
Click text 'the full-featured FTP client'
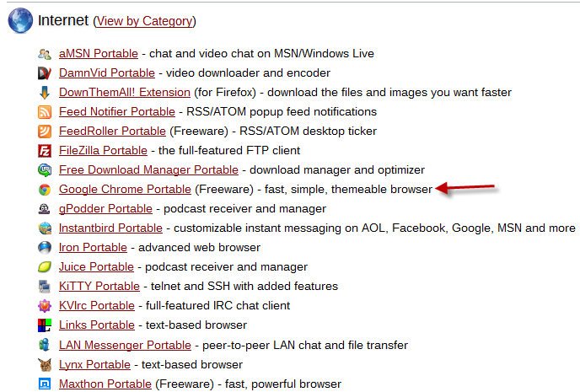coord(229,151)
